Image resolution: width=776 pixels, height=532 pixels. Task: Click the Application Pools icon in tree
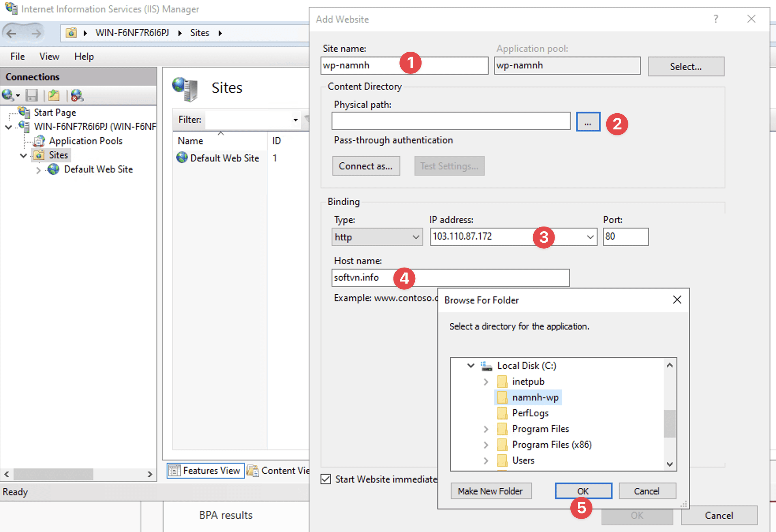39,141
